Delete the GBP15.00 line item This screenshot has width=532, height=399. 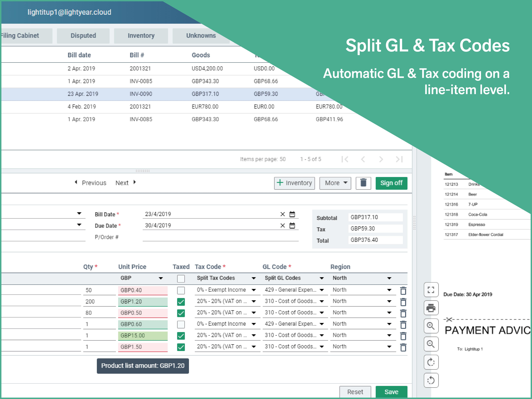coord(403,336)
